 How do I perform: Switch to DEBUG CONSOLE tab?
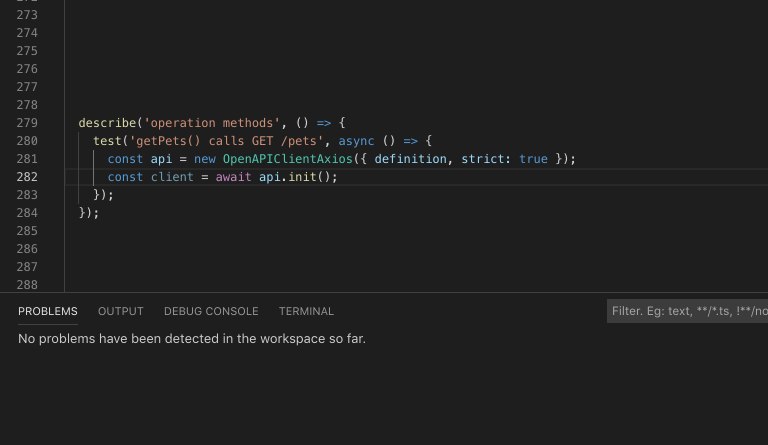pos(211,311)
